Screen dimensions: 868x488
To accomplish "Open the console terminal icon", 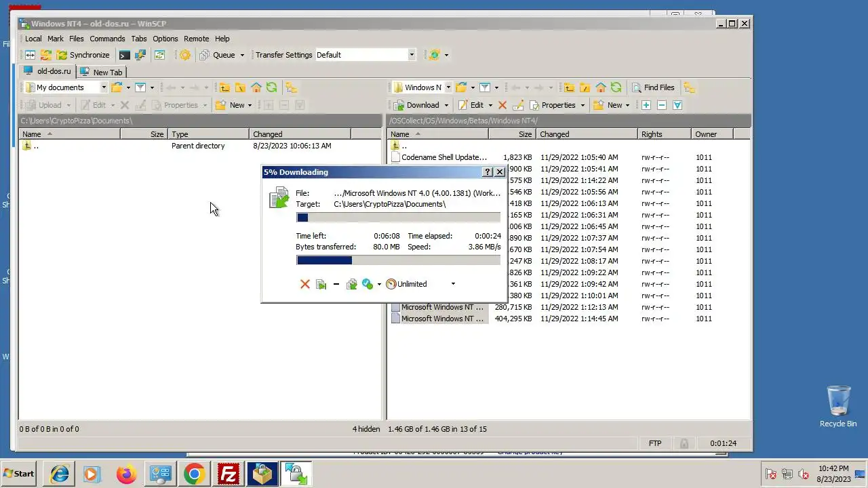I will (125, 55).
